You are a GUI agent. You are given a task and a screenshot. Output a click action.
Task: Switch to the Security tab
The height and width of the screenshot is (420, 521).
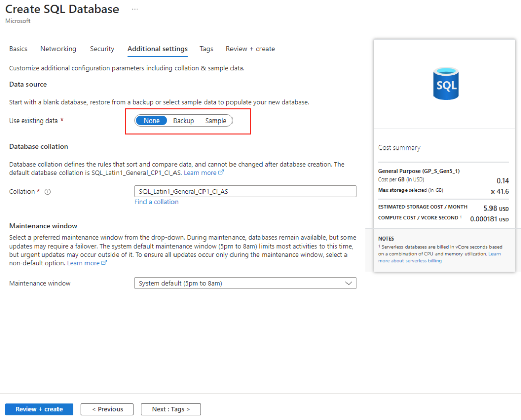pyautogui.click(x=102, y=49)
